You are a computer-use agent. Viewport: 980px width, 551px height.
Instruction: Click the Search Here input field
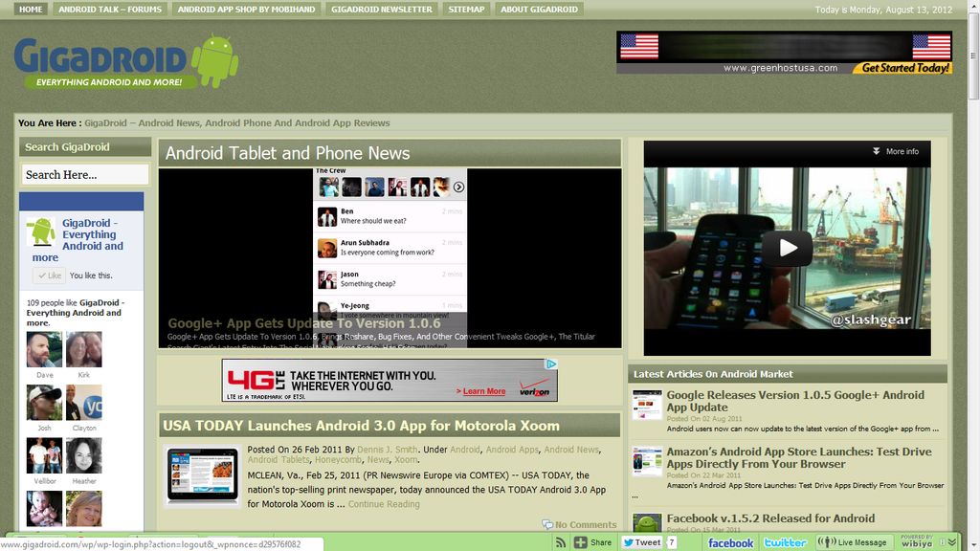coord(85,174)
